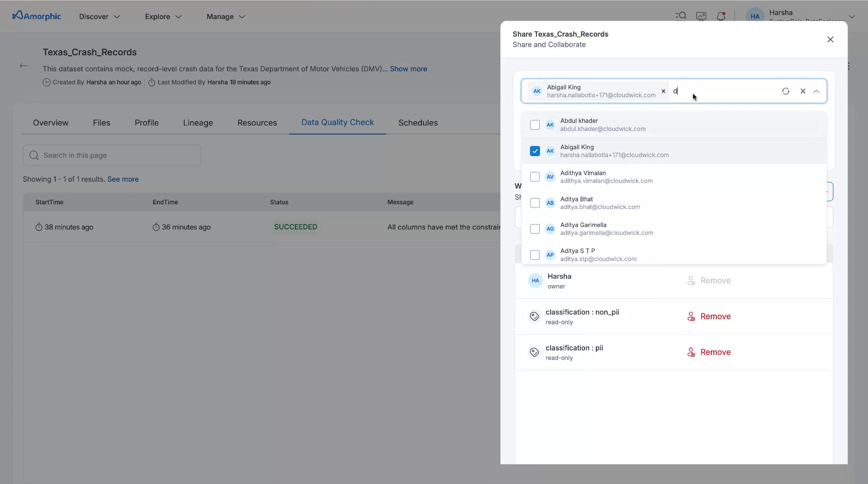Click the global search icon in header
This screenshot has height=484, width=868.
pos(681,16)
